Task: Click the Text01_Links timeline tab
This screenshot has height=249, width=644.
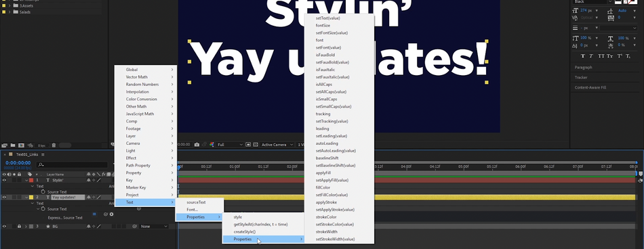Action: click(27, 155)
